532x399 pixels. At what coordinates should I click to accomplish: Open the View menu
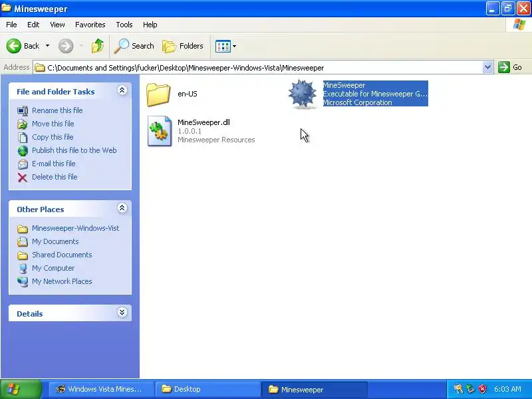point(57,25)
